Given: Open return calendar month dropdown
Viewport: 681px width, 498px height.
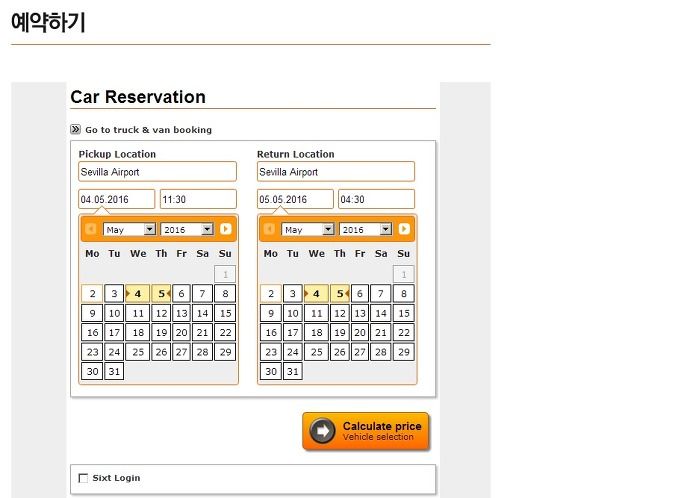Looking at the screenshot, I should 308,229.
